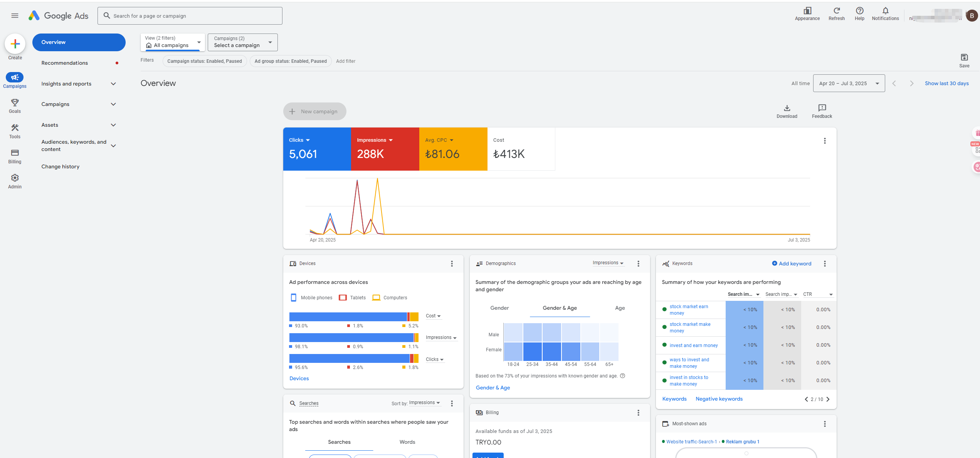Open Demographics Impressions dropdown

tap(608, 263)
